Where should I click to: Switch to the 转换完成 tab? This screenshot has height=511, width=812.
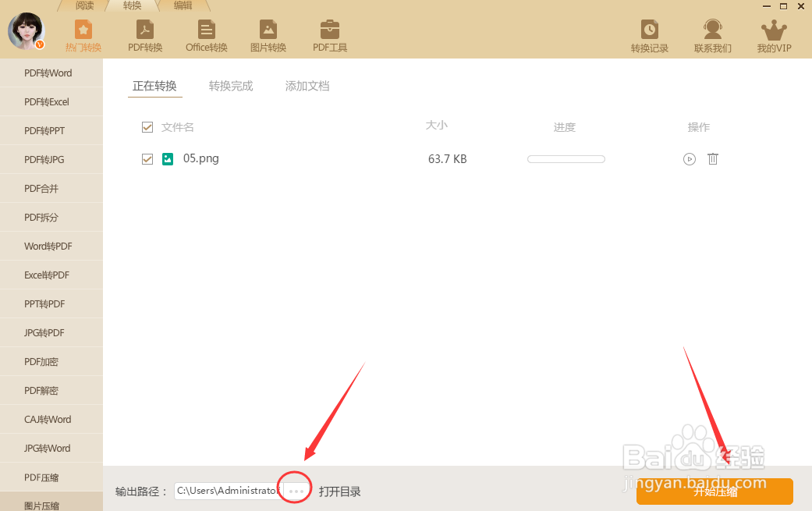click(231, 86)
